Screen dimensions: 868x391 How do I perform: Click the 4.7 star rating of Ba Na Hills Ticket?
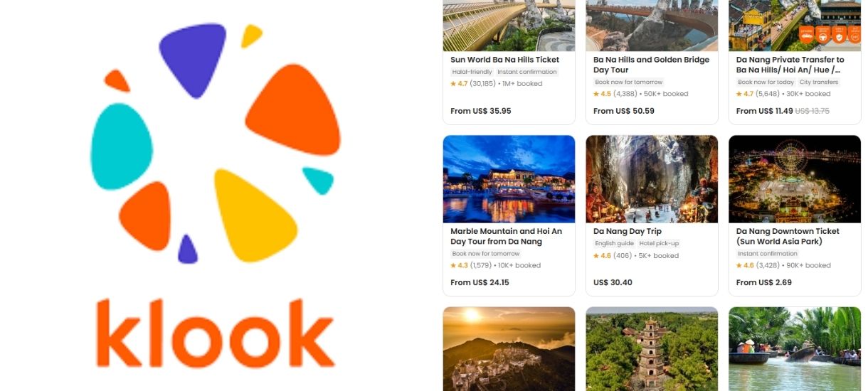click(459, 84)
